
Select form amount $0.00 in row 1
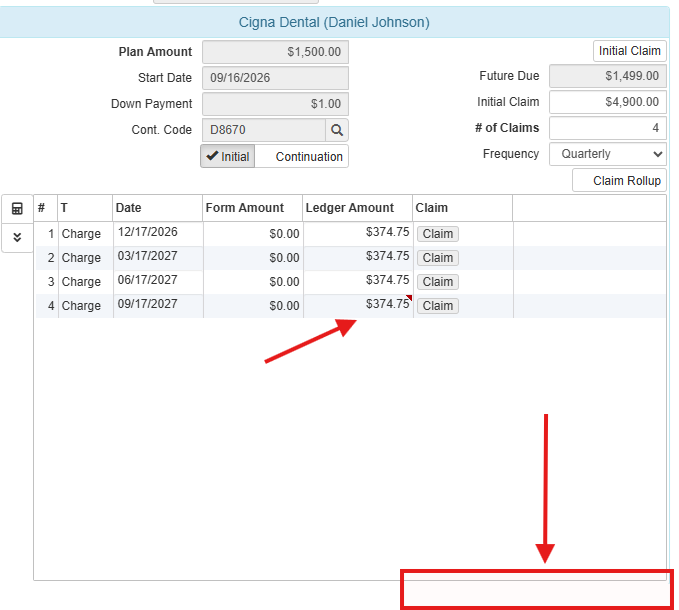253,234
